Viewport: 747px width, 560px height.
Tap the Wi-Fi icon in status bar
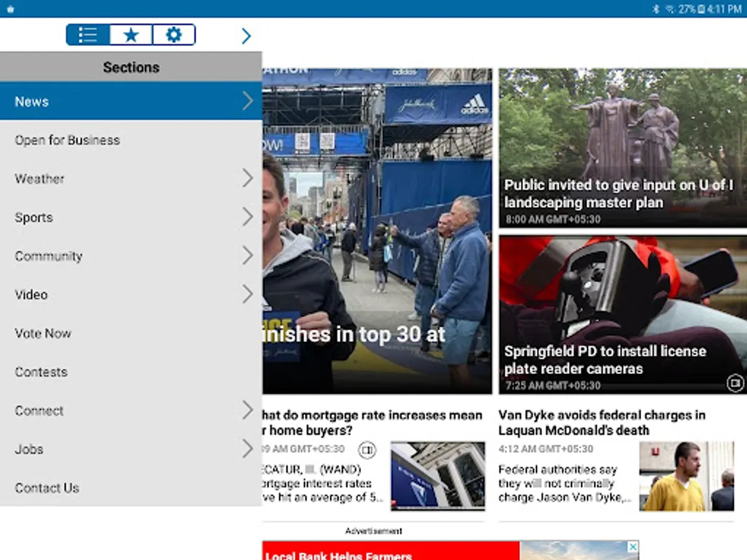(x=670, y=9)
